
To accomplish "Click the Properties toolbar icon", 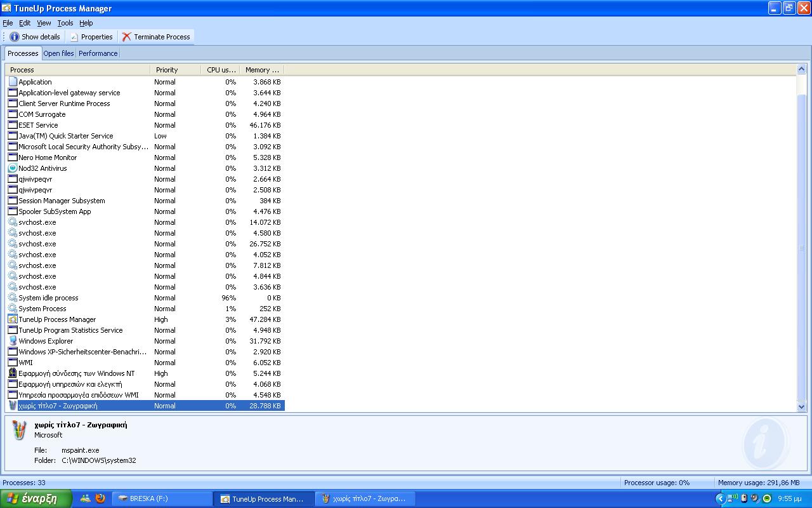I will click(x=74, y=37).
